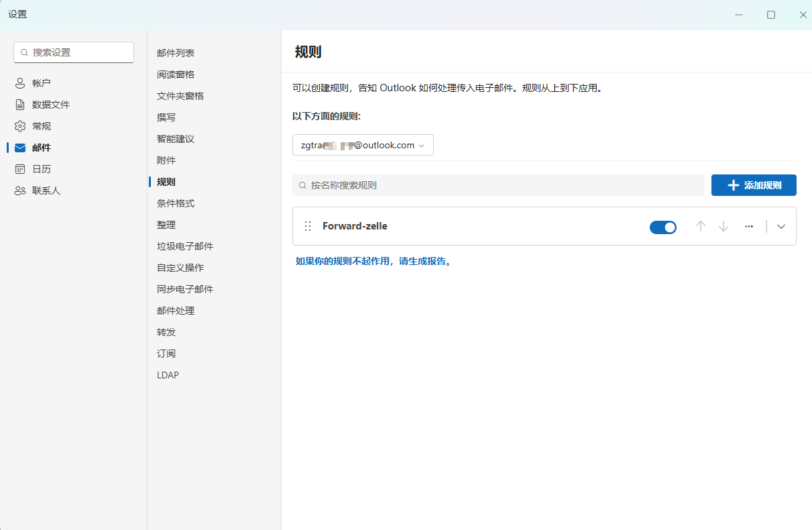Viewport: 812px width, 530px height.
Task: Select 邮件 category label
Action: (42, 148)
